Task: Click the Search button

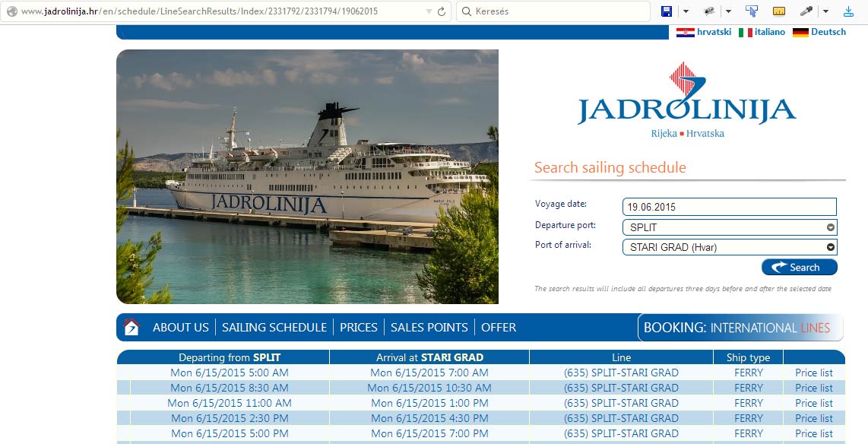Action: coord(800,268)
